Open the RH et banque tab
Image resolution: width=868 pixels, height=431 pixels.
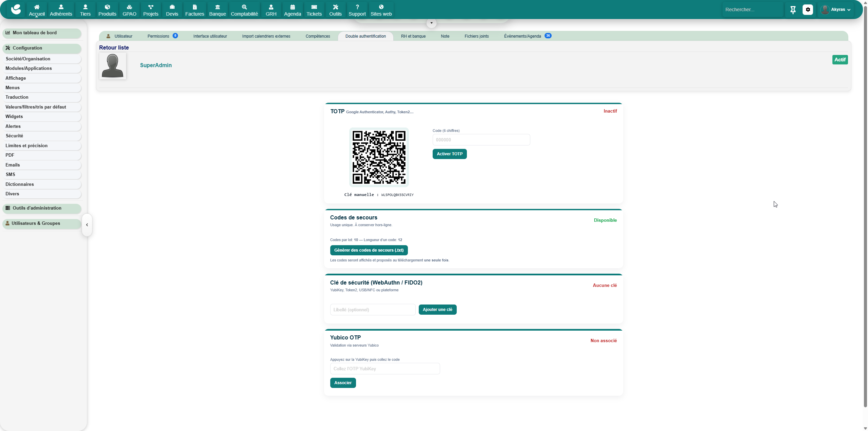[413, 36]
